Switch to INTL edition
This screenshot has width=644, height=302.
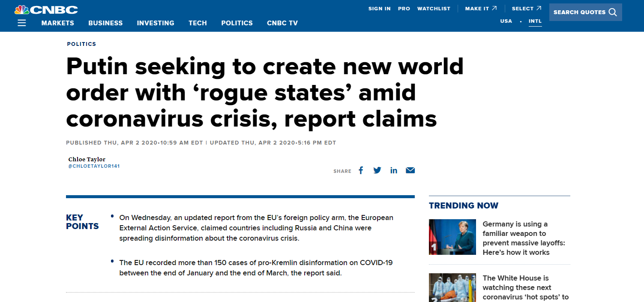point(535,21)
